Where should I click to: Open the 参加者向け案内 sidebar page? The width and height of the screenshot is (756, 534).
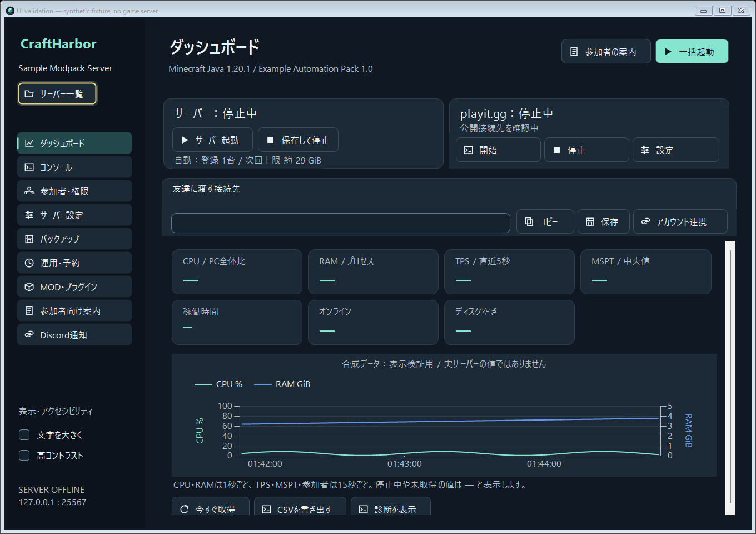(x=74, y=310)
